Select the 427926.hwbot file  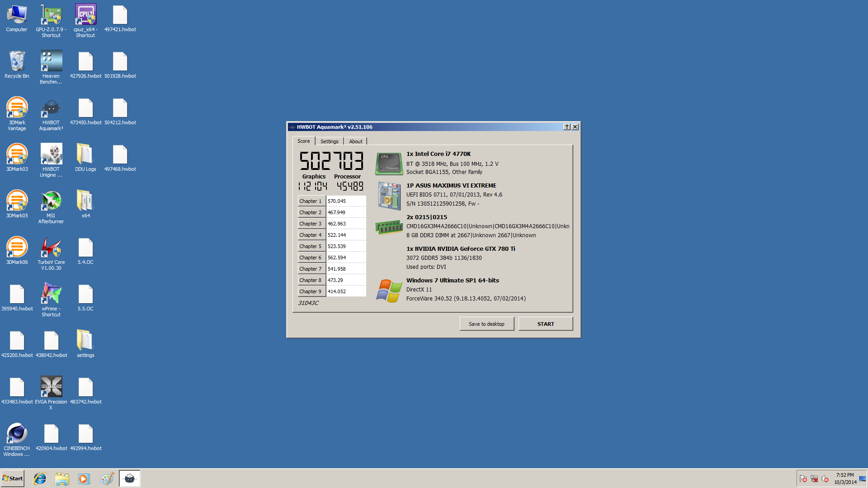click(x=85, y=65)
